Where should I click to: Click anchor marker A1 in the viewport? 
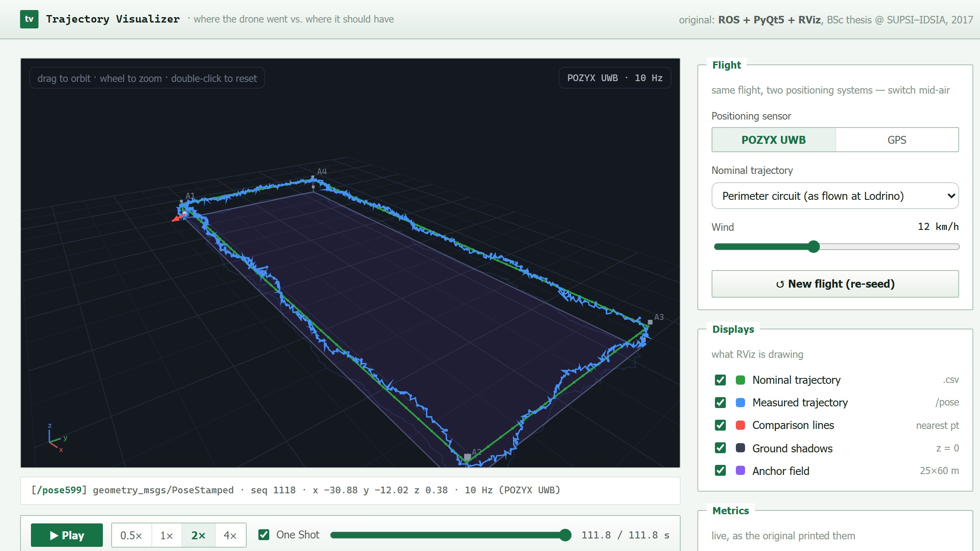point(181,202)
